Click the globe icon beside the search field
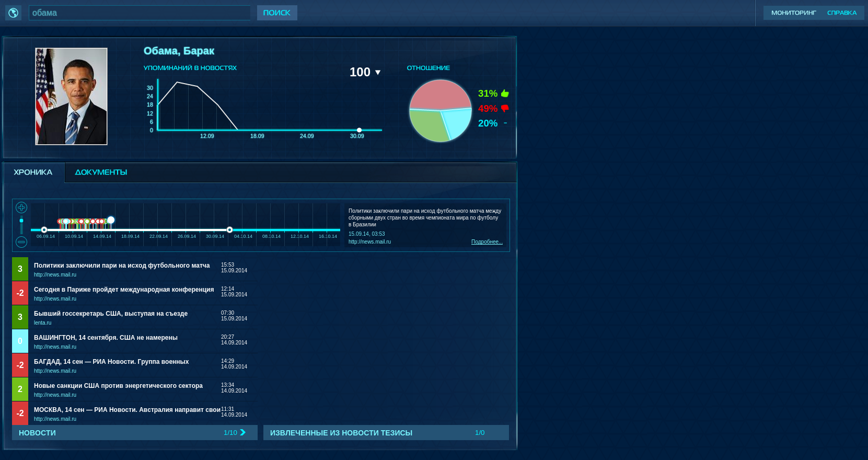This screenshot has height=460, width=868. (13, 13)
